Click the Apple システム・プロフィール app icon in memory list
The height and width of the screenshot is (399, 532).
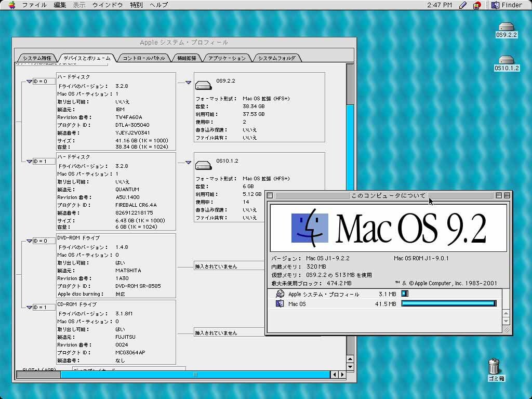click(280, 294)
